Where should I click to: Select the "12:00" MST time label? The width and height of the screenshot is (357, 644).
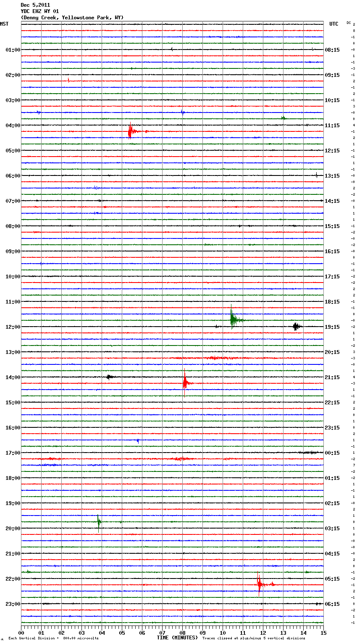(13, 327)
